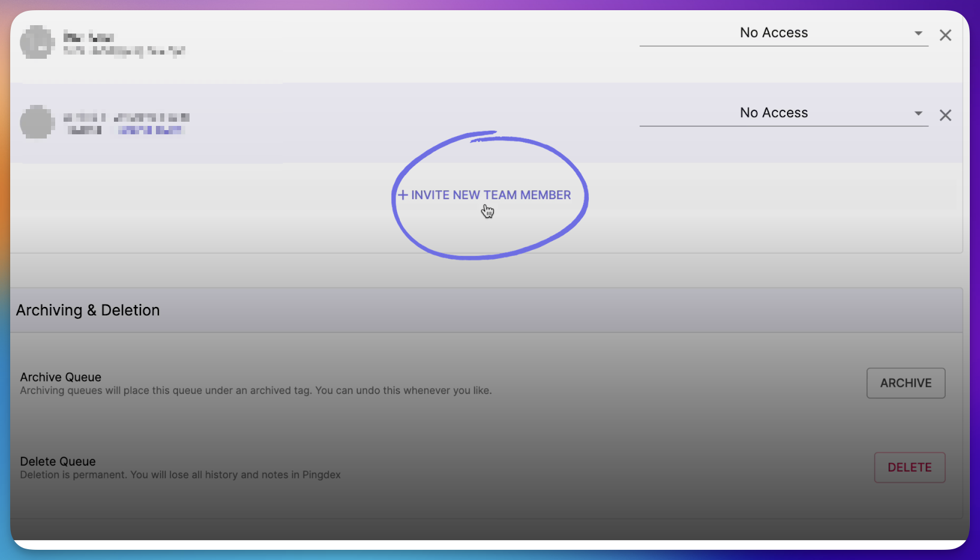Screen dimensions: 980x560
Task: Archive this queue with the ARCHIVE button
Action: coord(906,383)
